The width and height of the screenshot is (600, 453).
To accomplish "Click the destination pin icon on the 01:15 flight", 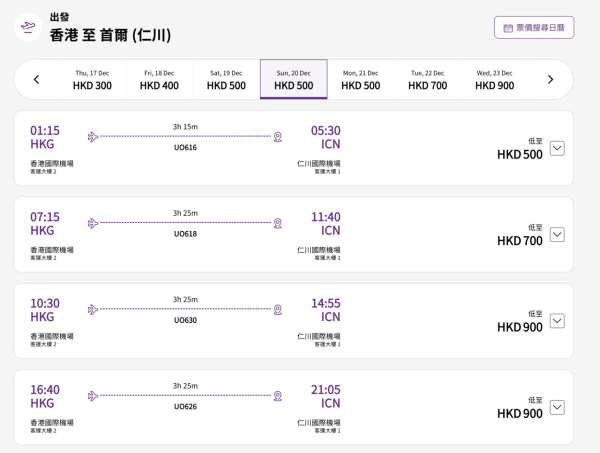I will click(x=278, y=137).
